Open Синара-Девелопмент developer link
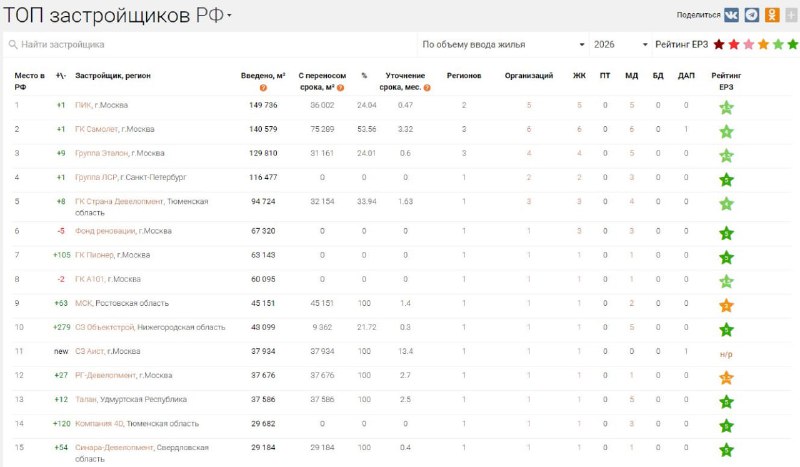This screenshot has height=467, width=800. click(x=114, y=447)
